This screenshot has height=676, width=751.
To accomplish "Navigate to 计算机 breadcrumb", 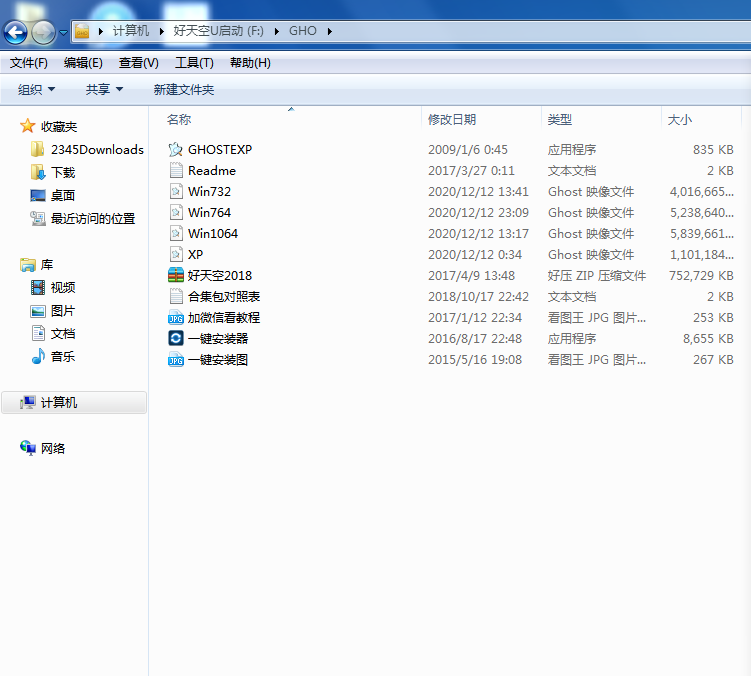I will [131, 31].
